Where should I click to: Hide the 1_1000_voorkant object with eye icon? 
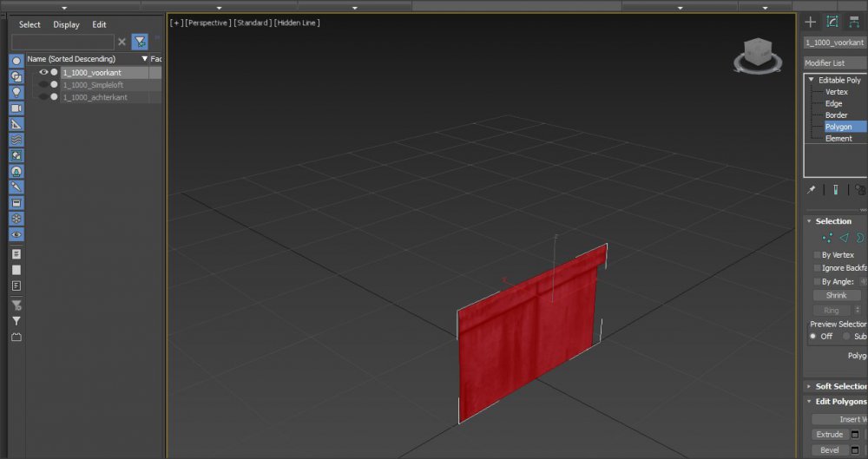tap(43, 73)
